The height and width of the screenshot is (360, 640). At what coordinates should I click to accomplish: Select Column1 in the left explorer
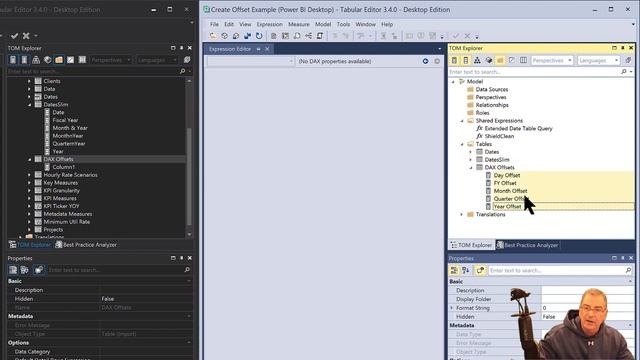[x=64, y=167]
